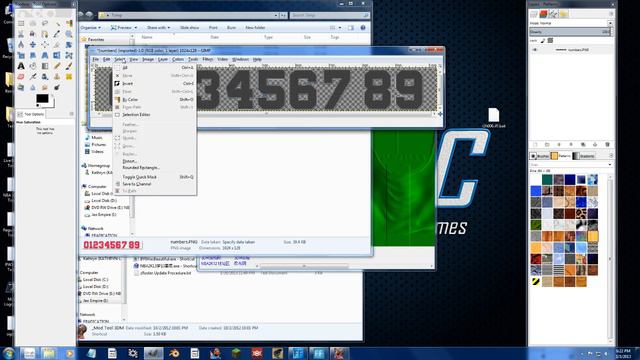Image resolution: width=640 pixels, height=360 pixels.
Task: Select the Heal tool
Action: [x=69, y=76]
